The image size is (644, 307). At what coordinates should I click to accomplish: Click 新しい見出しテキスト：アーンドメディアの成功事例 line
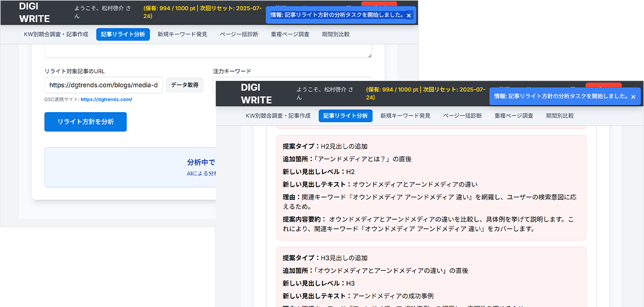358,296
